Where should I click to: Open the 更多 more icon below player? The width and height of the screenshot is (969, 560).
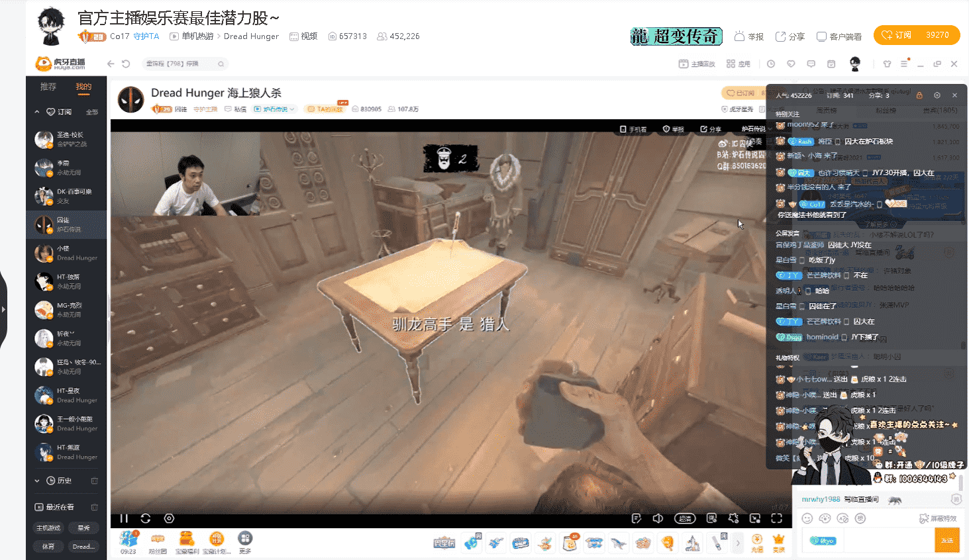pos(245,542)
